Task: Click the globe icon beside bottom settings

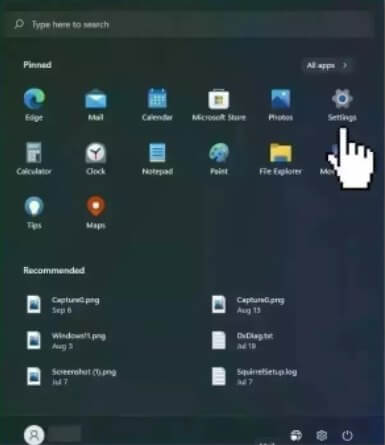Action: tap(296, 435)
